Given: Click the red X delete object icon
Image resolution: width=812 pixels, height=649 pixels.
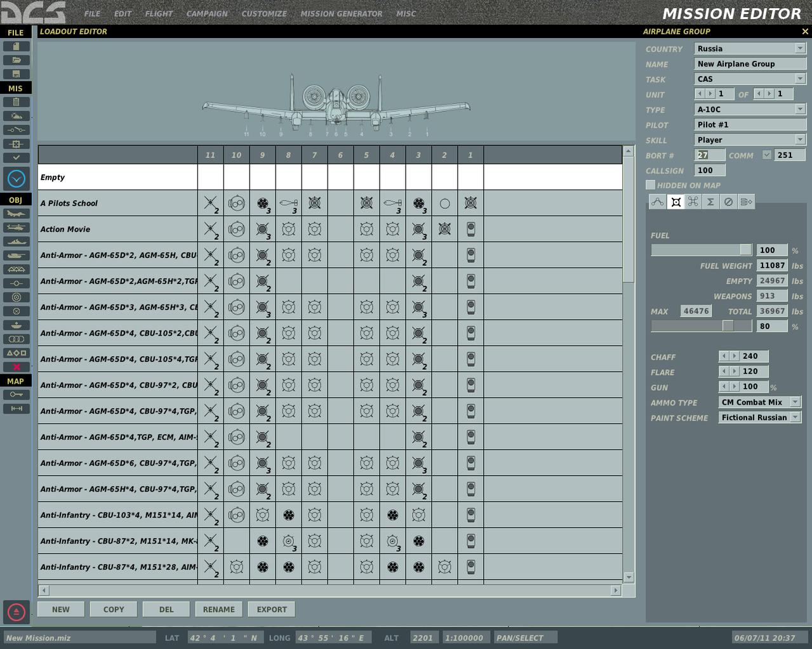Looking at the screenshot, I should 17,367.
